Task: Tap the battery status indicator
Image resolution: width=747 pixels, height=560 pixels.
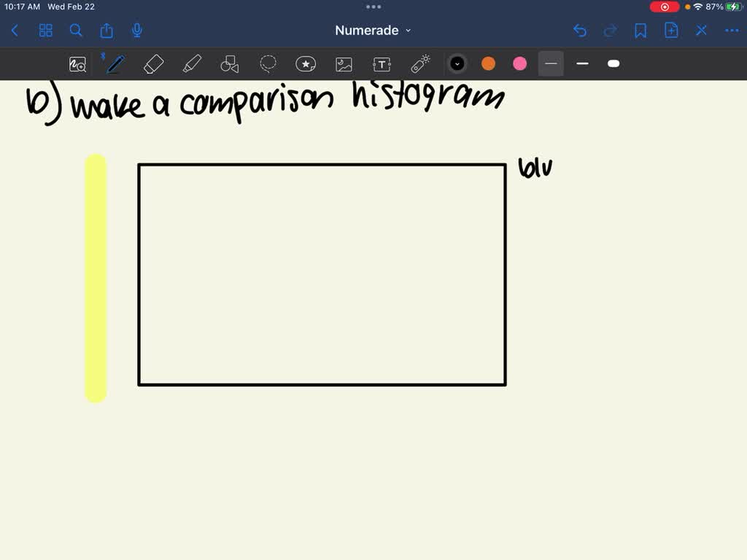Action: [x=734, y=7]
